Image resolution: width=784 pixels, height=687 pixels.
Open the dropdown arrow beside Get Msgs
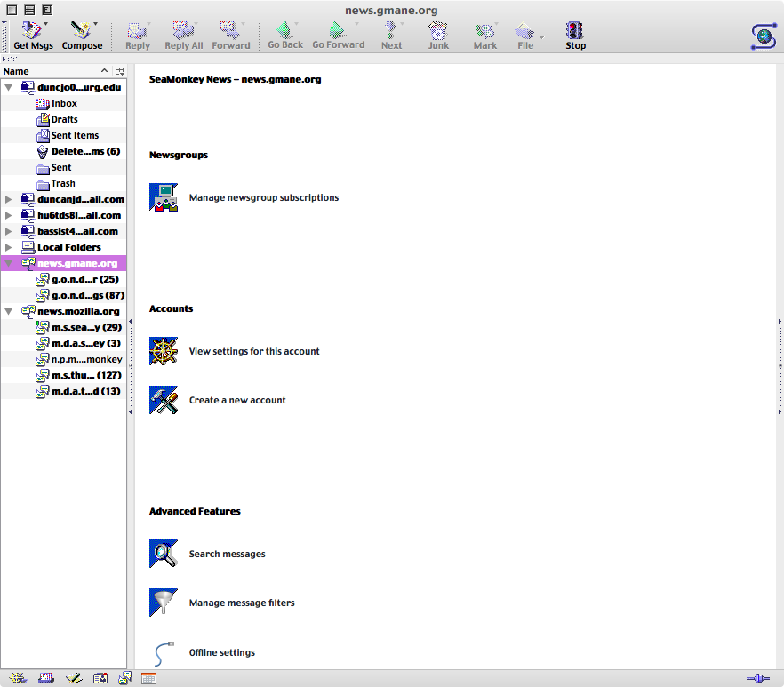tap(46, 25)
